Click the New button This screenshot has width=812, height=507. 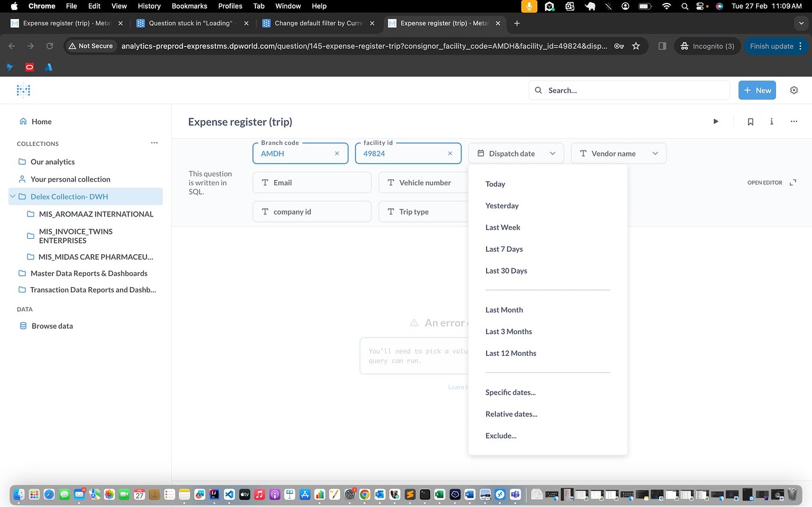757,90
